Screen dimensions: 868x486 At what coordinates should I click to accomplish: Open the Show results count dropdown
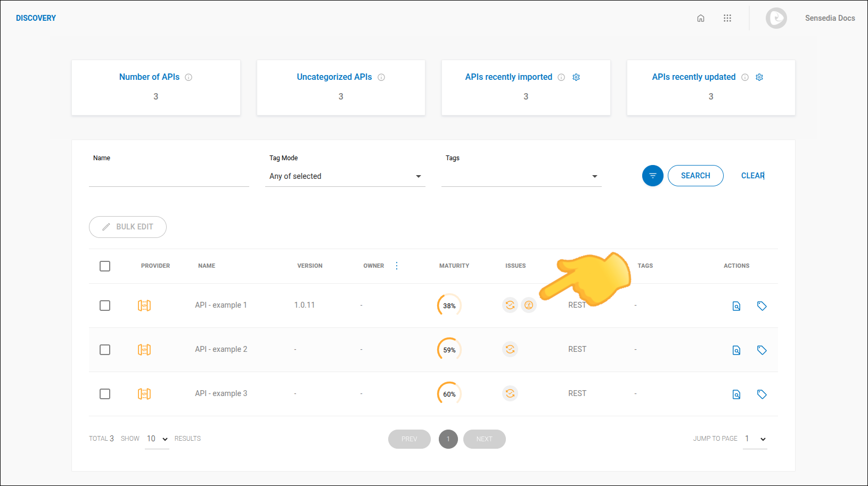157,438
